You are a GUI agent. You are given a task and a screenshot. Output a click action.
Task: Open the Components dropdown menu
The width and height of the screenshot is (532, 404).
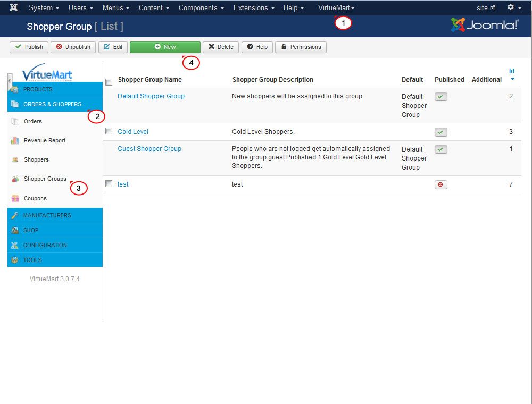pos(201,7)
